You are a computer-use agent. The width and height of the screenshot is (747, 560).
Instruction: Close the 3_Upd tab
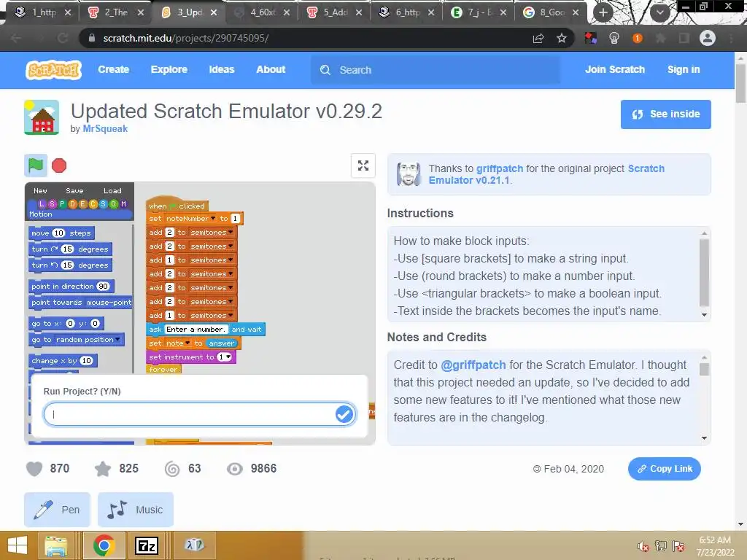pos(214,12)
